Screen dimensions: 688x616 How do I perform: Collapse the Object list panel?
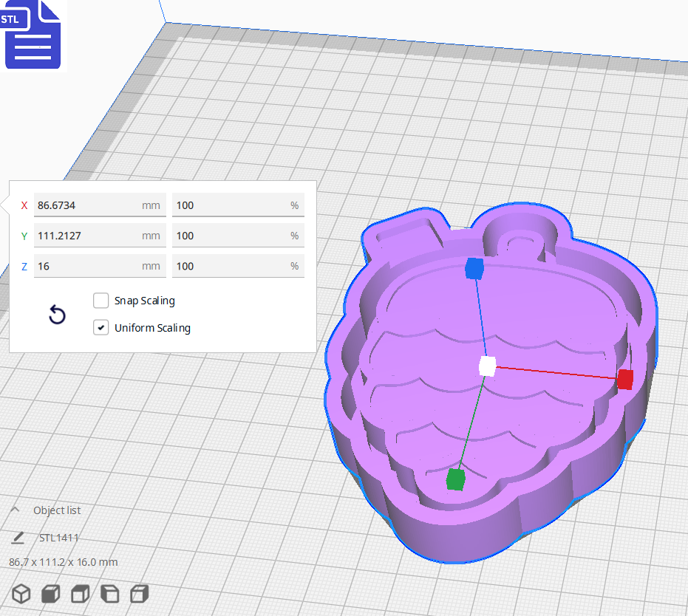(x=16, y=510)
